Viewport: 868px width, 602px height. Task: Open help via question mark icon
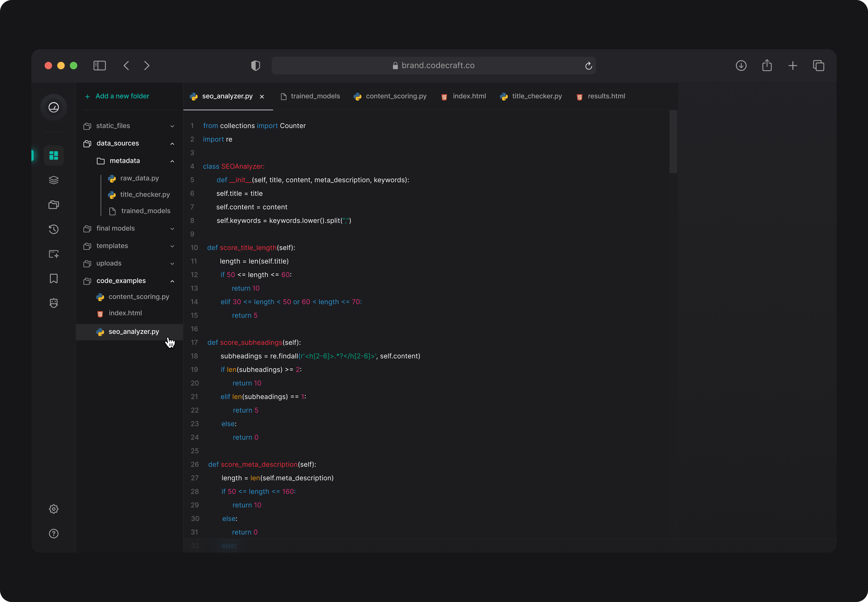pyautogui.click(x=54, y=534)
